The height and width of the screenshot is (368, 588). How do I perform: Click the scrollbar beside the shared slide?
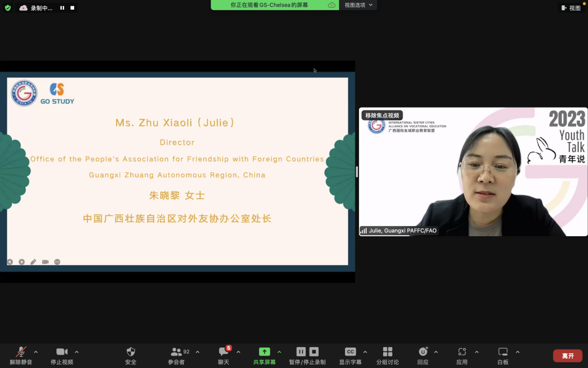click(356, 172)
